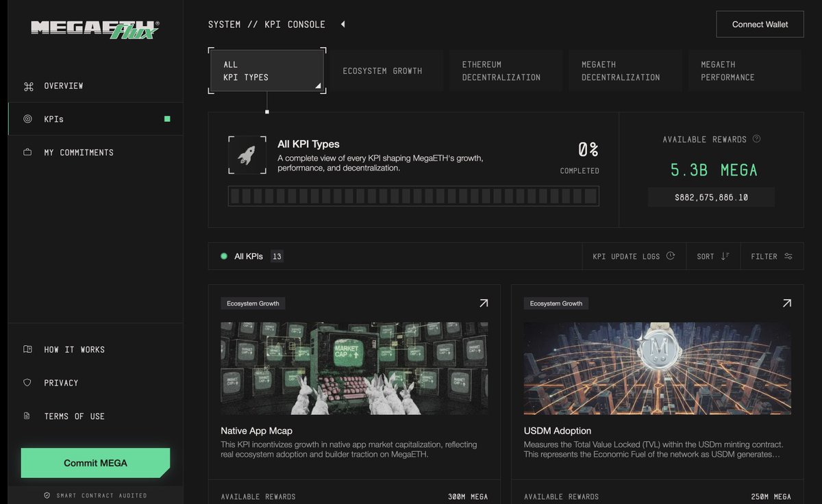Screen dimensions: 822x504
Task: Click the Commit MEGA button
Action: tap(95, 463)
